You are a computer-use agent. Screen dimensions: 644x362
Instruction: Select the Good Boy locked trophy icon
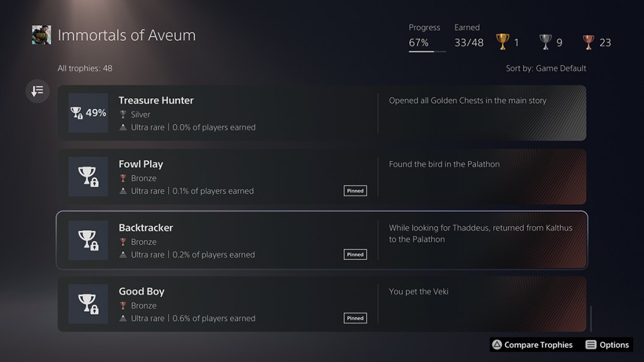click(x=88, y=304)
